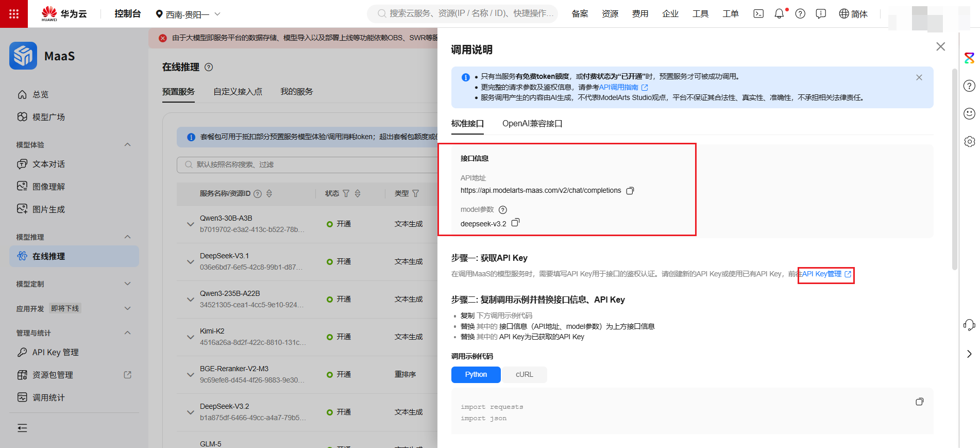Open the API Key管理 link in step one
This screenshot has width=980, height=448.
pyautogui.click(x=826, y=274)
